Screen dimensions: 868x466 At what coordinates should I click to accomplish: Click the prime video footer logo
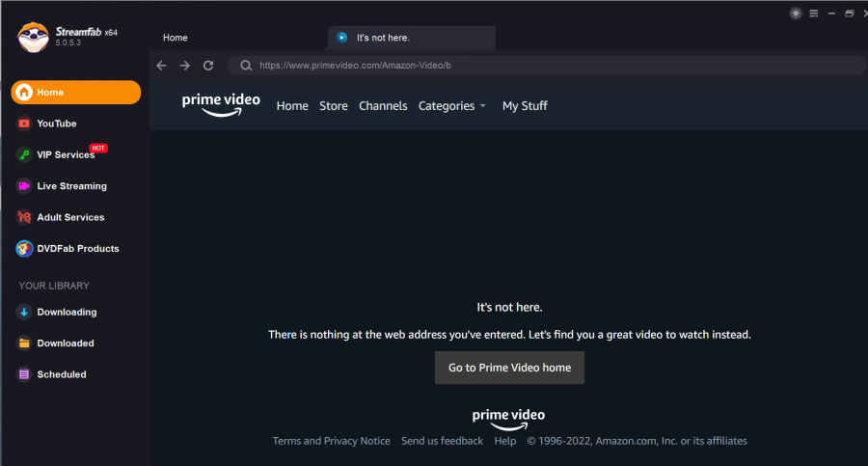click(508, 419)
